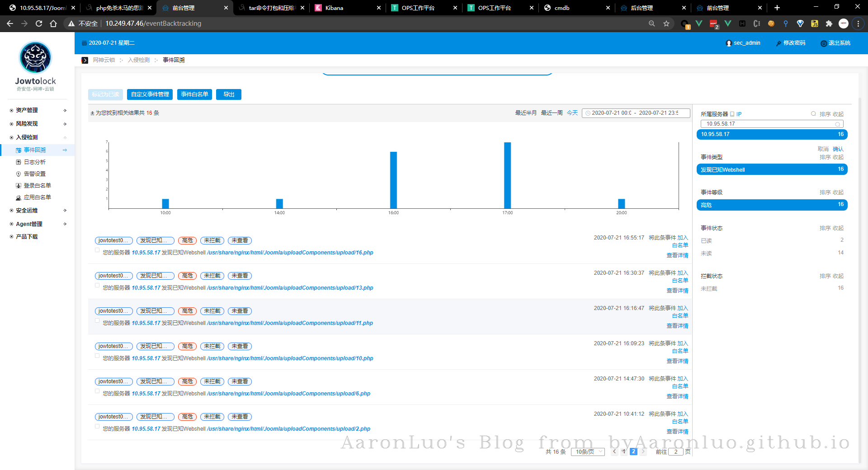Click the browser reload icon
Screen dimensions: 868x470
coord(39,23)
